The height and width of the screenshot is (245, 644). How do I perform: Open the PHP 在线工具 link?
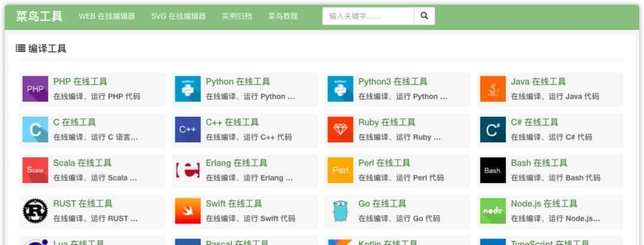[x=80, y=82]
